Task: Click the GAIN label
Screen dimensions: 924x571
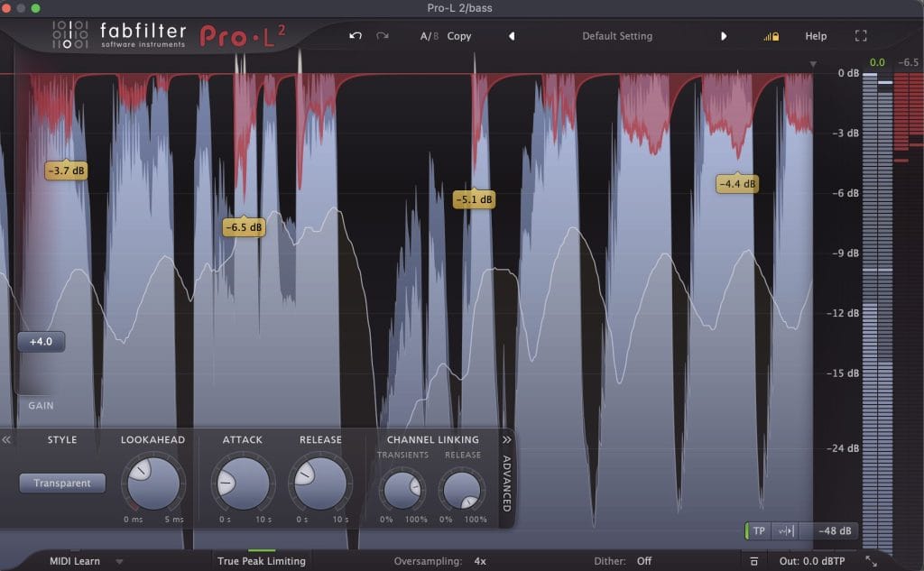Action: 41,405
